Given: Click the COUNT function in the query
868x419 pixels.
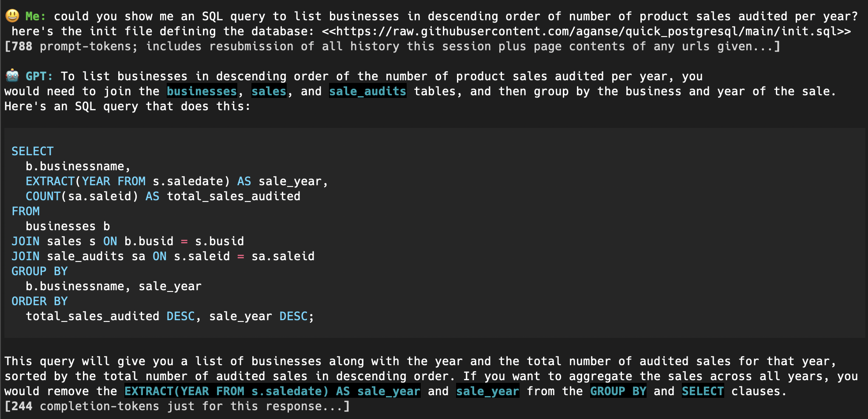Looking at the screenshot, I should [43, 196].
